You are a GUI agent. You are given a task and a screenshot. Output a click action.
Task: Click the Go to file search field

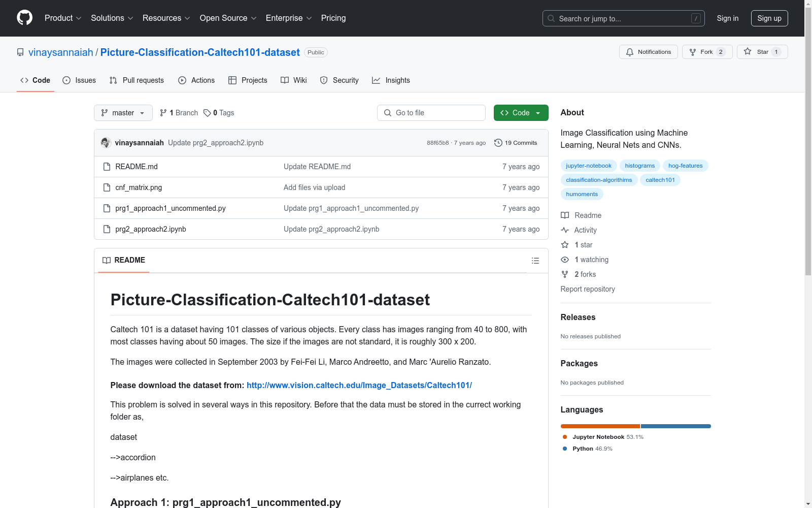click(x=431, y=113)
